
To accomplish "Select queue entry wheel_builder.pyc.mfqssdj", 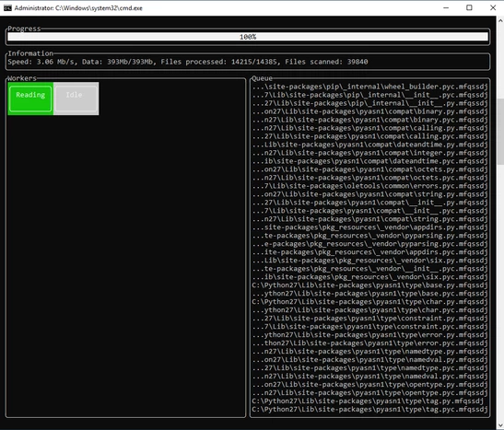I will [x=369, y=87].
